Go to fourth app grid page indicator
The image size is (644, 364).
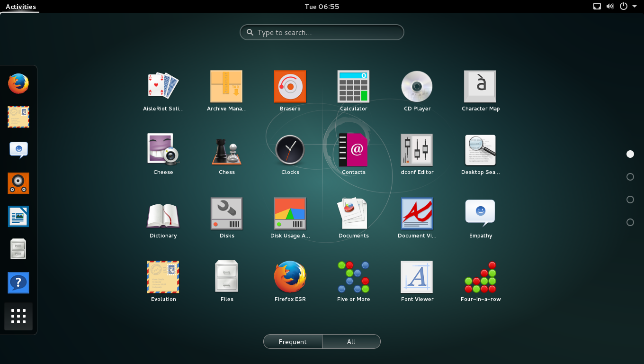pos(630,222)
